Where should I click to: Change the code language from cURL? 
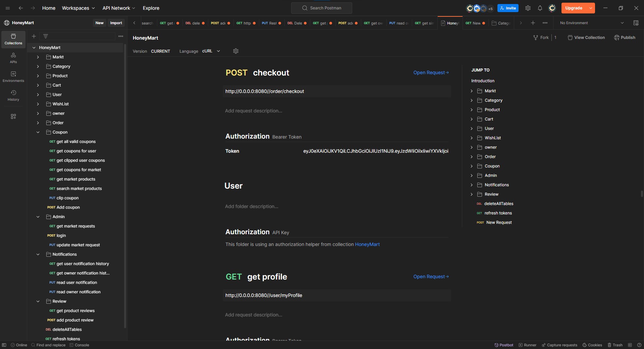(x=211, y=51)
